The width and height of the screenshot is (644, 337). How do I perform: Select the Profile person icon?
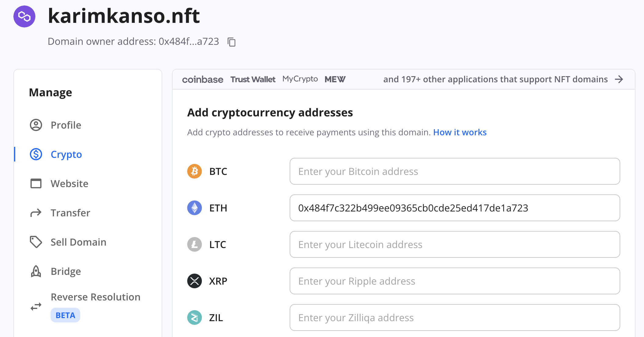click(x=36, y=125)
